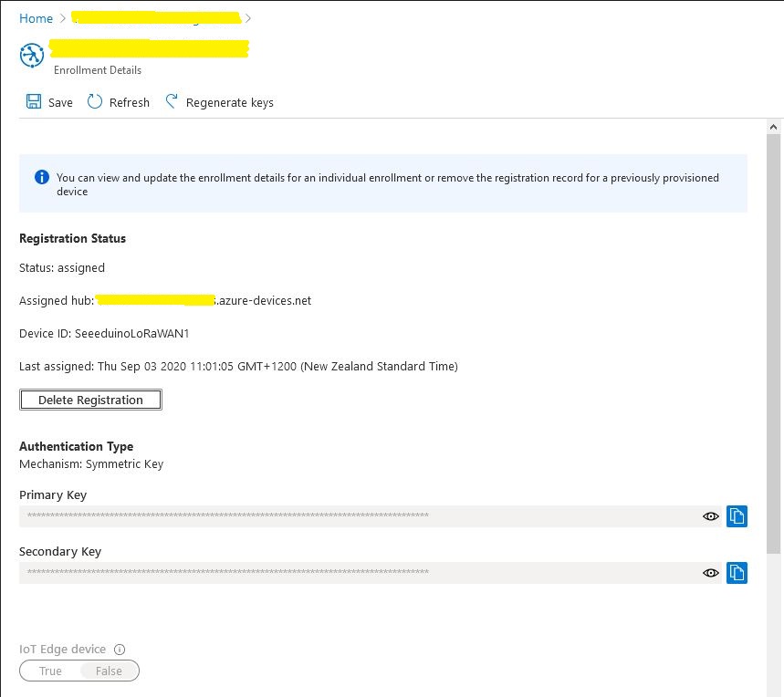
Task: Click the Refresh circular arrow icon
Action: click(95, 102)
